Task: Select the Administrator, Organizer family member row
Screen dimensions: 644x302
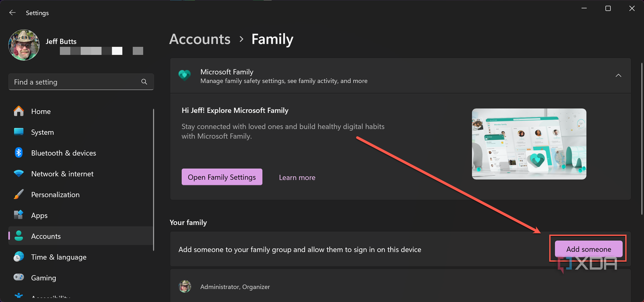Action: click(x=400, y=286)
